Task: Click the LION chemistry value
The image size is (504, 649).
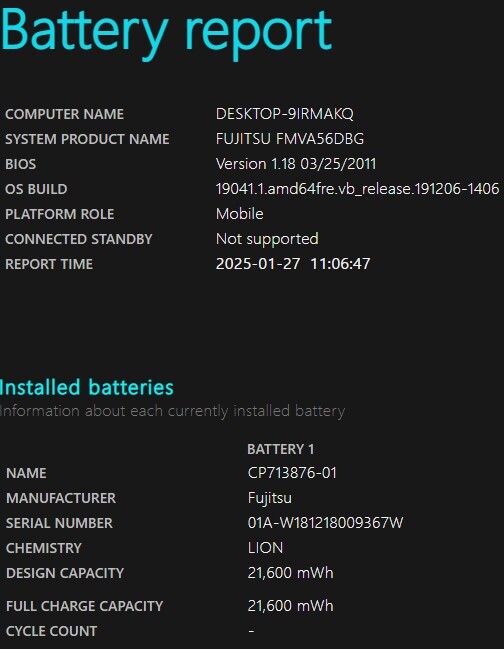Action: 265,548
